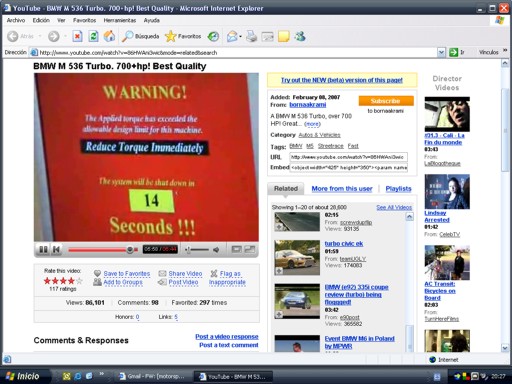Open the Herramientas menu
Viewport: 512px width, 384px height.
pyautogui.click(x=120, y=20)
